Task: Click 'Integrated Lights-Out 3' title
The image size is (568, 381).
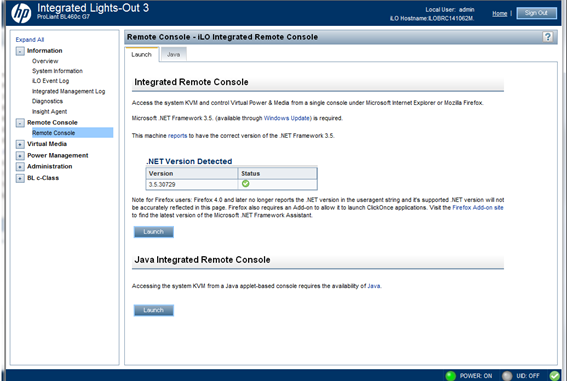Action: 93,8
